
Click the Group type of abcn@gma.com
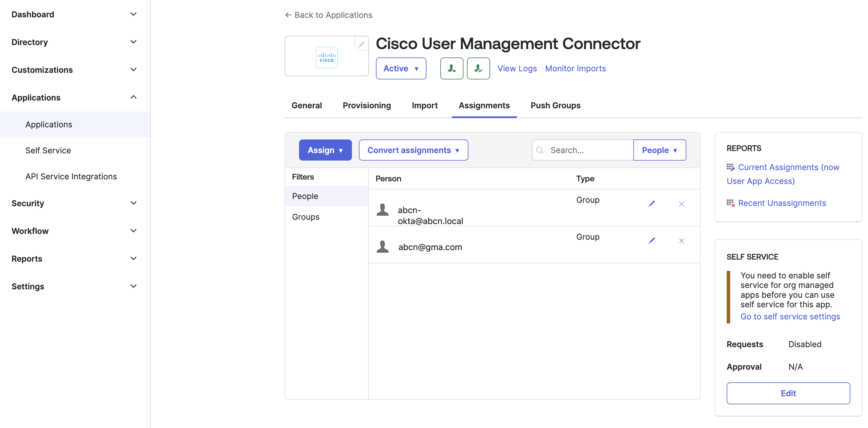(x=588, y=237)
